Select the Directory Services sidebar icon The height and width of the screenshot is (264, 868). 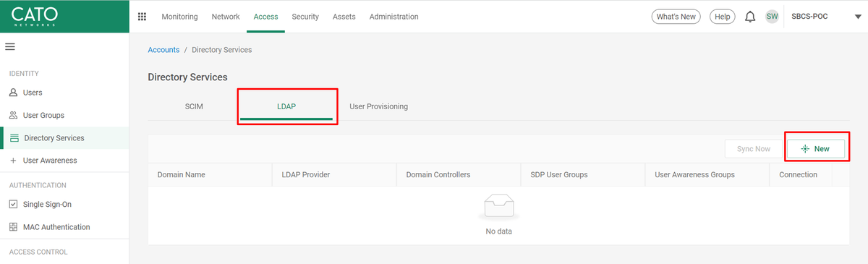coord(14,138)
